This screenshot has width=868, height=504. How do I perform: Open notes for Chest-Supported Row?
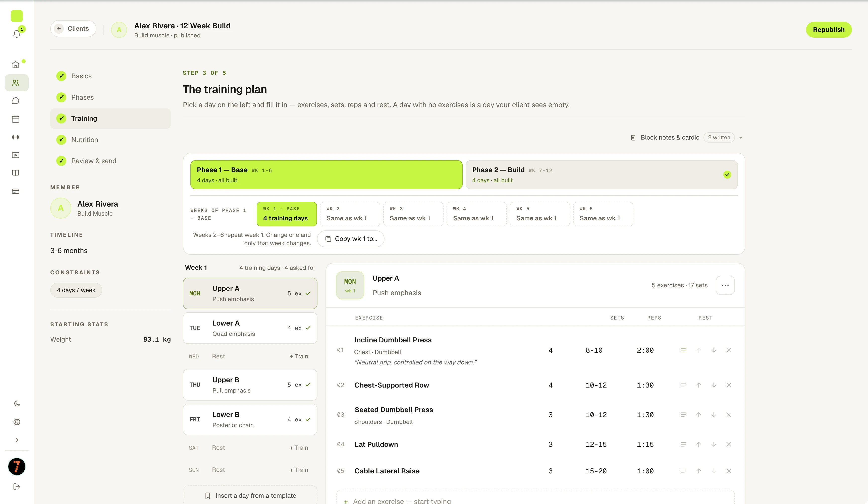683,385
